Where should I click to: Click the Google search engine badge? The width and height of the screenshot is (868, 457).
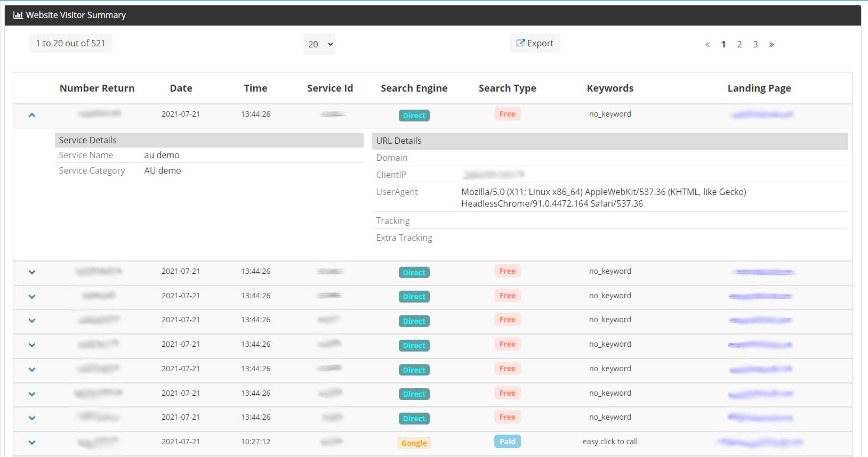(414, 443)
